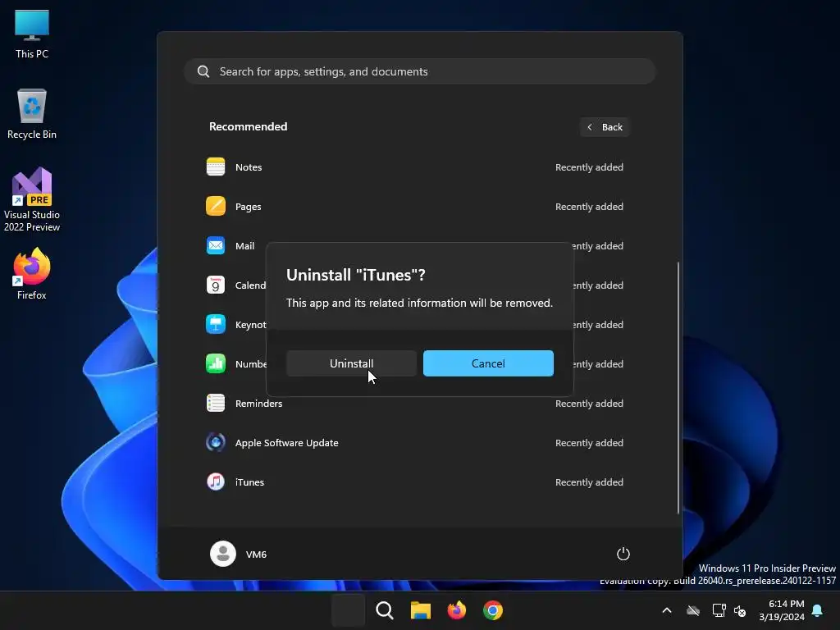Go back using the Back button

click(605, 127)
